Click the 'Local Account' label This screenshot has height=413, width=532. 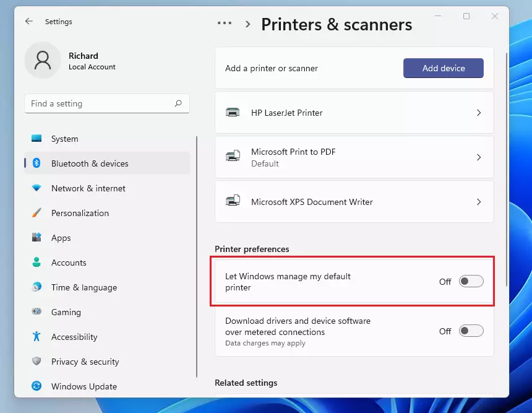(x=92, y=67)
